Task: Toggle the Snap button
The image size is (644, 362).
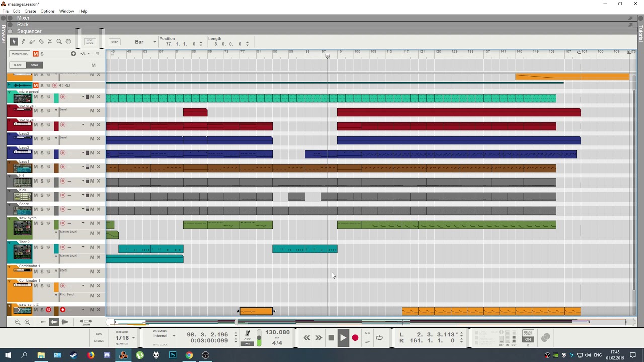Action: pyautogui.click(x=114, y=42)
